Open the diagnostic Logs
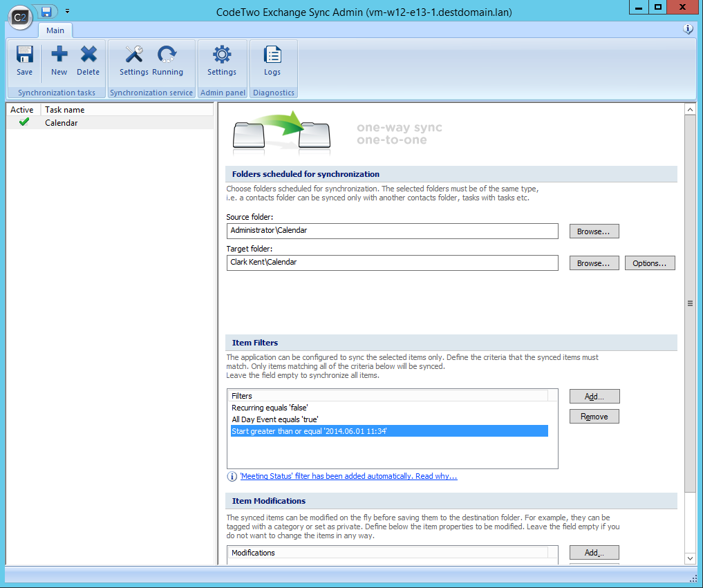The image size is (703, 588). pyautogui.click(x=272, y=61)
